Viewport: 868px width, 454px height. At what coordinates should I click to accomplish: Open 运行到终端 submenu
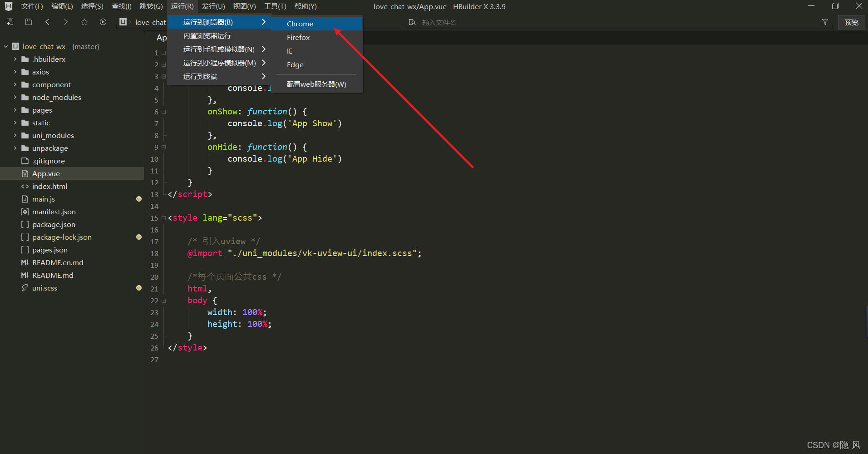click(219, 76)
